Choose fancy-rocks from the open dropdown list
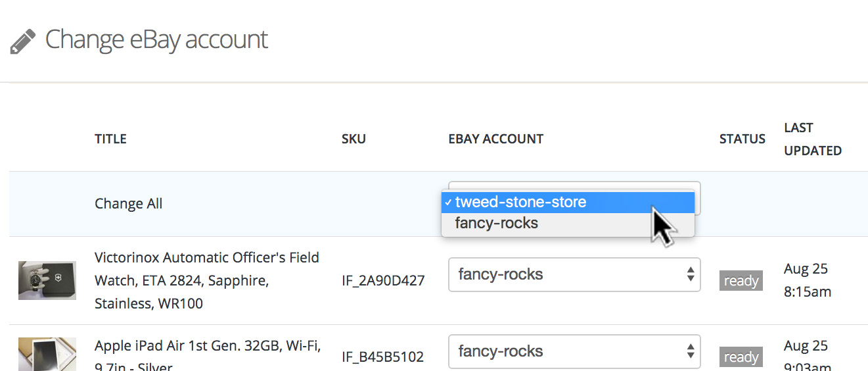 [x=496, y=224]
